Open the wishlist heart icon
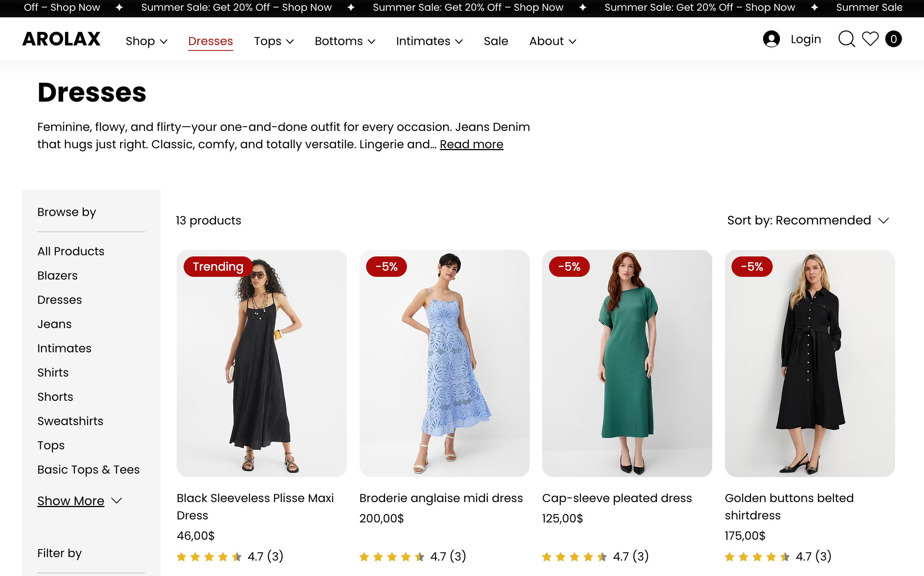Screen dimensions: 924x576 click(x=870, y=39)
